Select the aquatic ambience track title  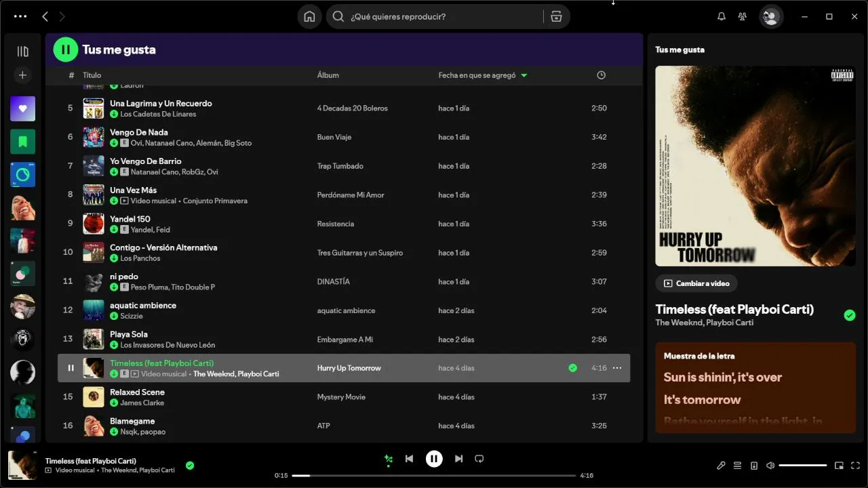click(x=143, y=306)
